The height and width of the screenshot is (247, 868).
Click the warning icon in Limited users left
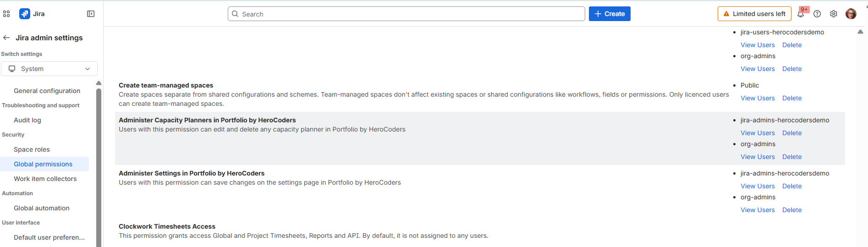pyautogui.click(x=726, y=14)
